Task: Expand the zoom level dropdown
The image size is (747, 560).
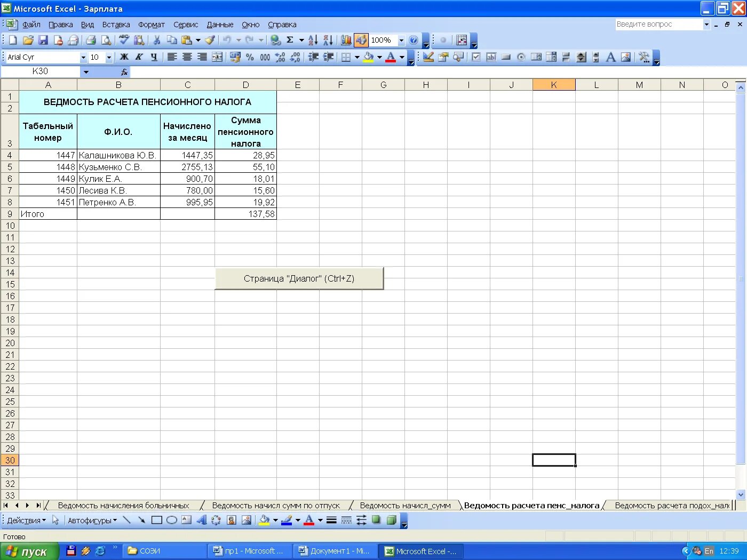Action: click(x=401, y=40)
